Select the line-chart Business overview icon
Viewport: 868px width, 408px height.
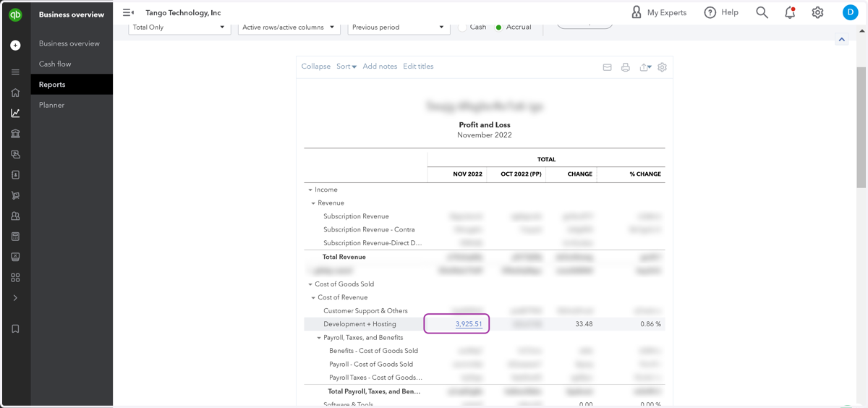point(15,113)
